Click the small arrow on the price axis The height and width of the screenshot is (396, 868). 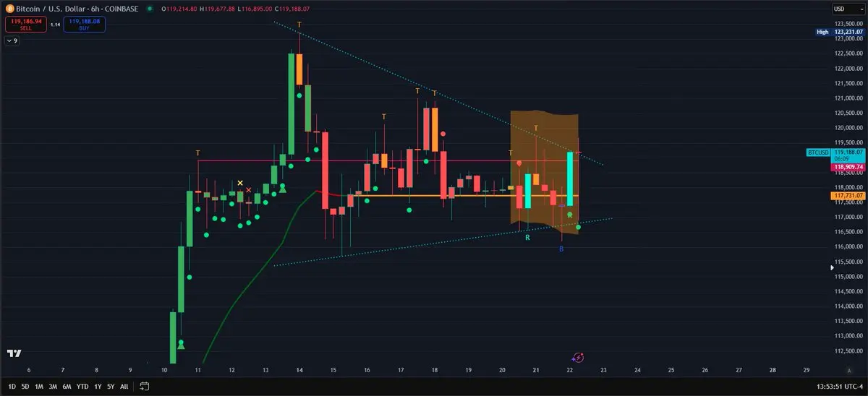(x=830, y=267)
